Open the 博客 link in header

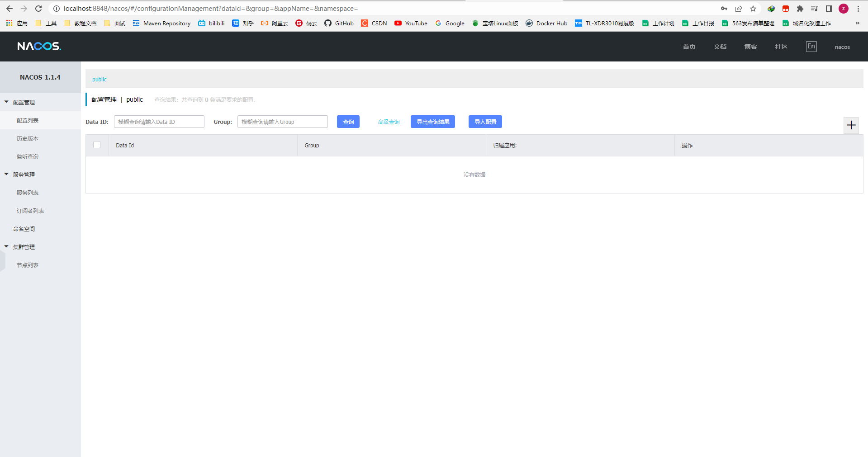click(750, 47)
